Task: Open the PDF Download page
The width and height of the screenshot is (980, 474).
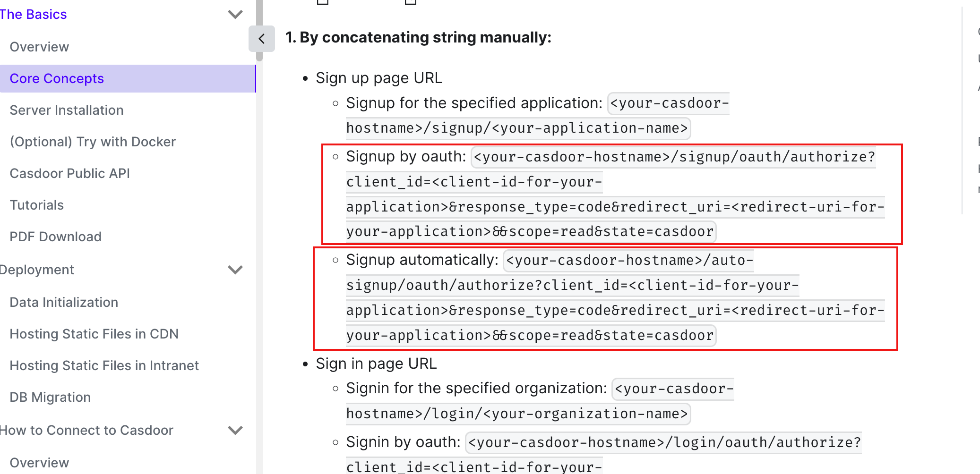Action: pyautogui.click(x=55, y=237)
